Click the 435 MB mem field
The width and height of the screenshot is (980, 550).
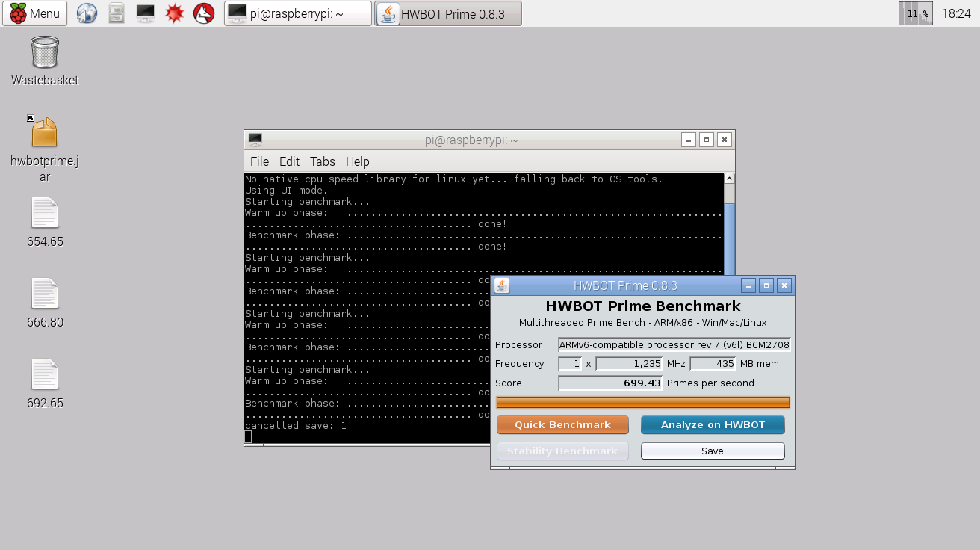point(713,364)
